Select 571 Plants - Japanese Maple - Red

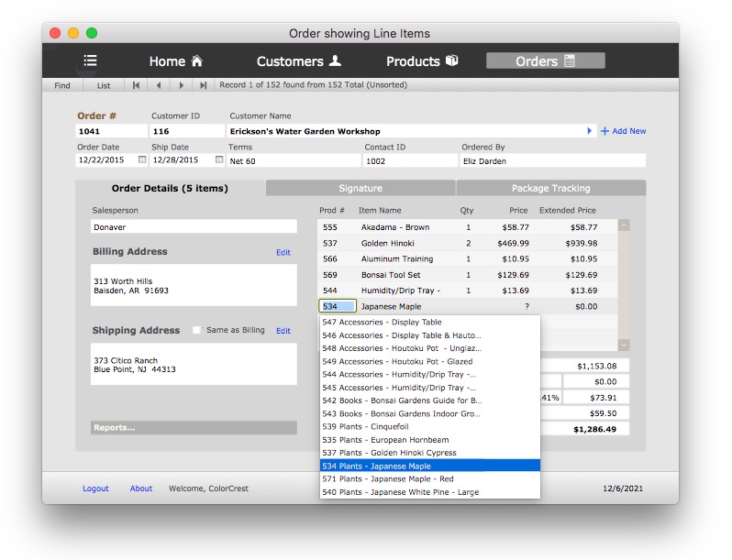430,478
